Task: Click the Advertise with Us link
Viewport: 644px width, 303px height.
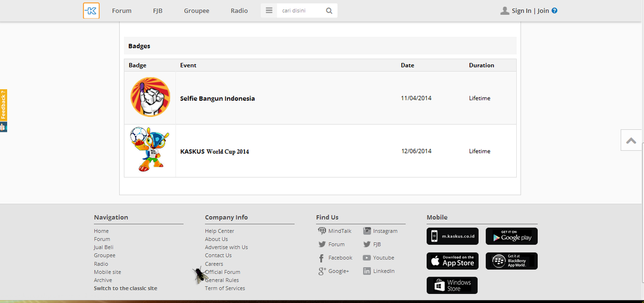Action: 226,247
